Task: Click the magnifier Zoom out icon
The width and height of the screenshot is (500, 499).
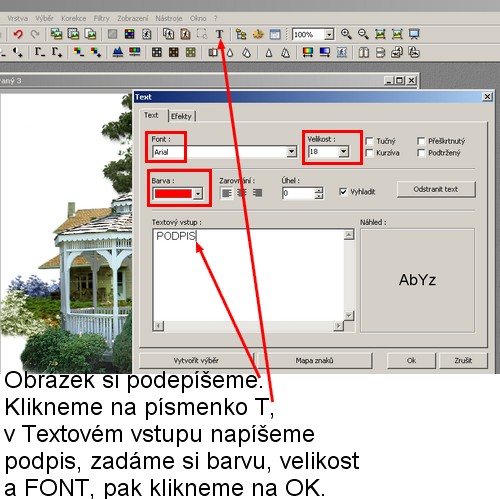Action: (363, 34)
